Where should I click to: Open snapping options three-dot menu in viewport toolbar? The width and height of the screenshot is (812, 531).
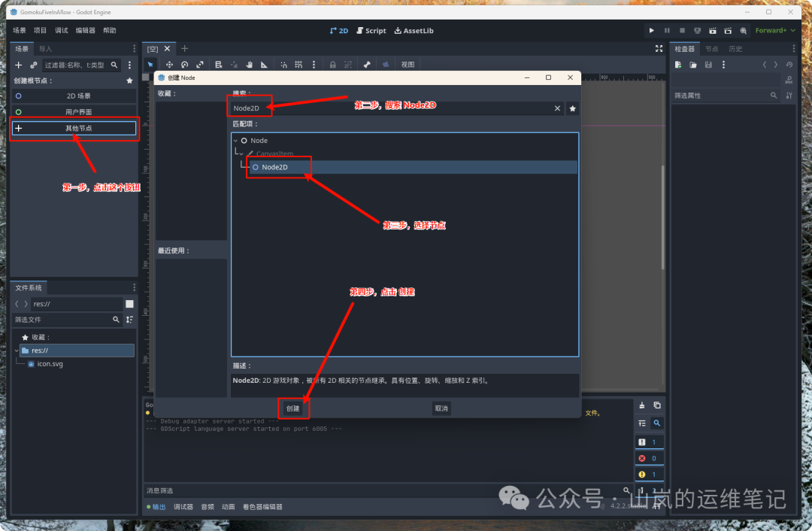tap(314, 65)
